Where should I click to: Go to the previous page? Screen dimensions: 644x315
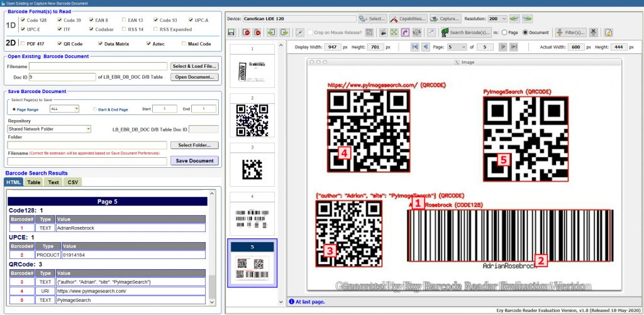click(426, 47)
